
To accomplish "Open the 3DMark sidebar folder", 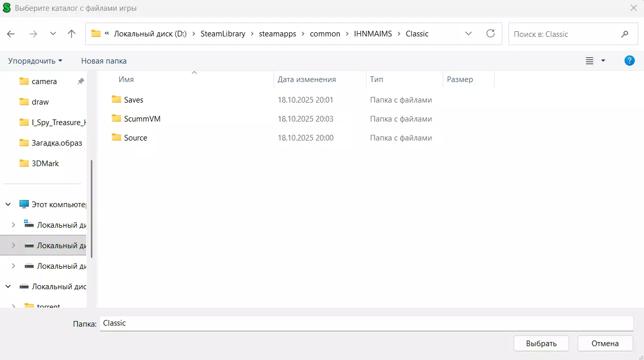I will point(45,164).
